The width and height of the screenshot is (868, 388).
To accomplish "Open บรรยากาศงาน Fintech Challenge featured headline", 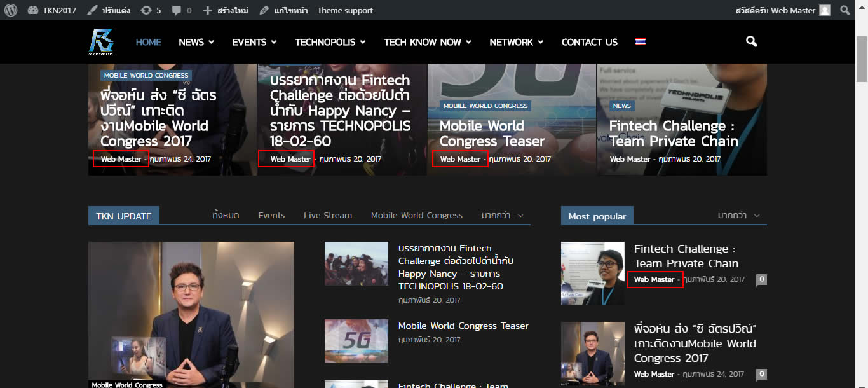I will tap(340, 111).
